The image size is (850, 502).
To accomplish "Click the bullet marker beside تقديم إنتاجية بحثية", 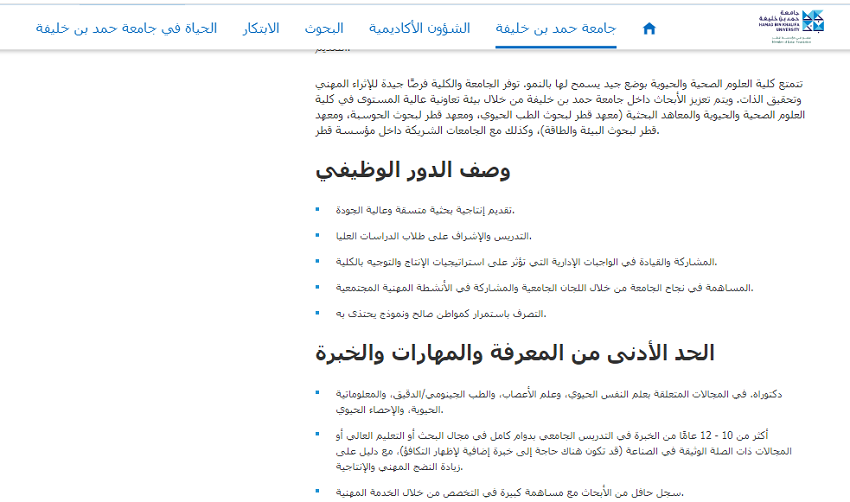I will (318, 209).
